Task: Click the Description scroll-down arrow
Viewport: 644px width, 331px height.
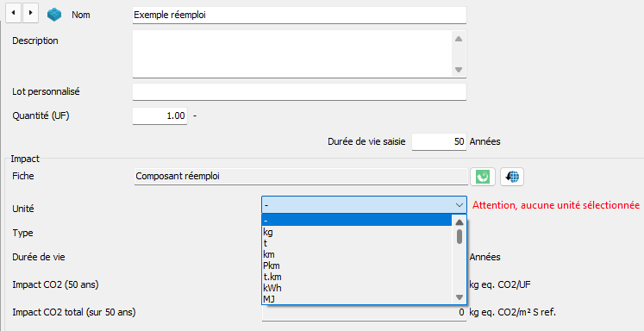Action: point(459,70)
